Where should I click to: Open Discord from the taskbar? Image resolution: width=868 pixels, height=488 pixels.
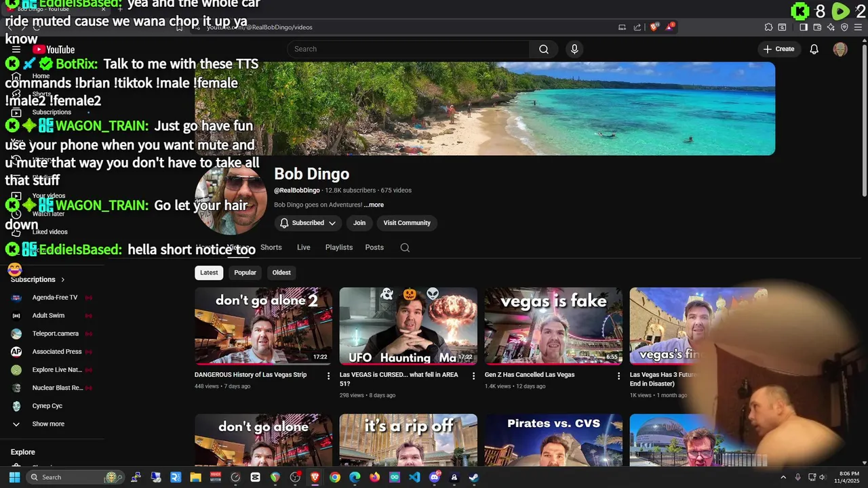[x=435, y=477]
